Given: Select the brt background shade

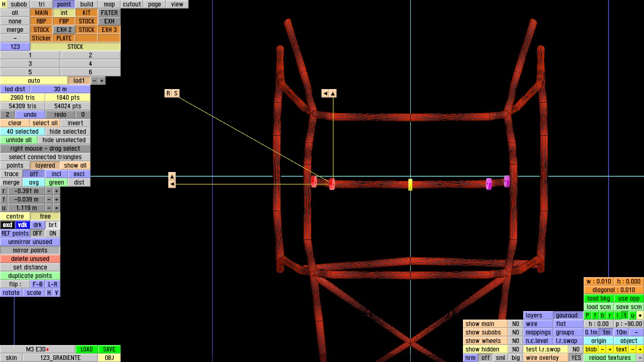Looking at the screenshot, I should 53,225.
